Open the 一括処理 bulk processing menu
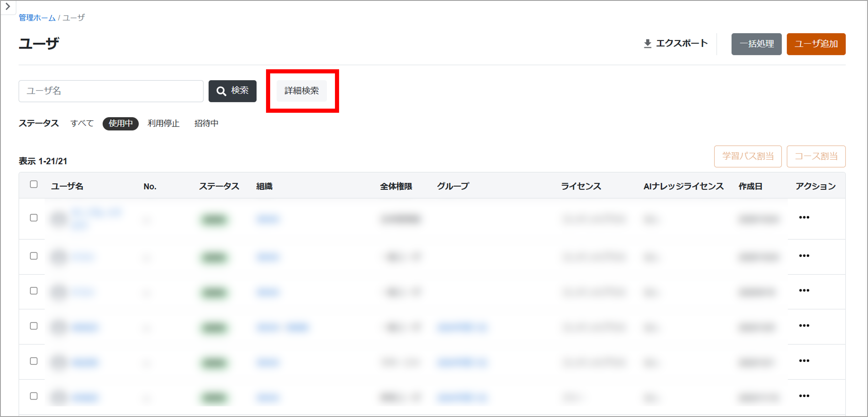The image size is (868, 417). tap(756, 44)
